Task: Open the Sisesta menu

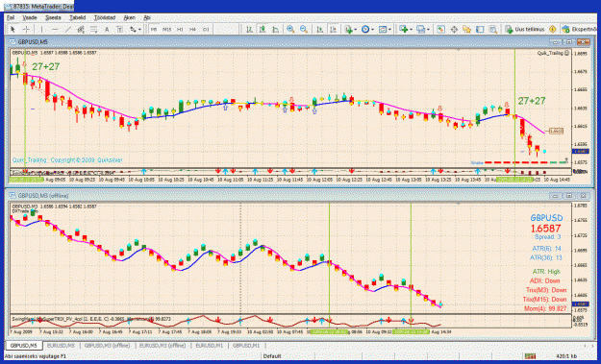Action: (53, 17)
